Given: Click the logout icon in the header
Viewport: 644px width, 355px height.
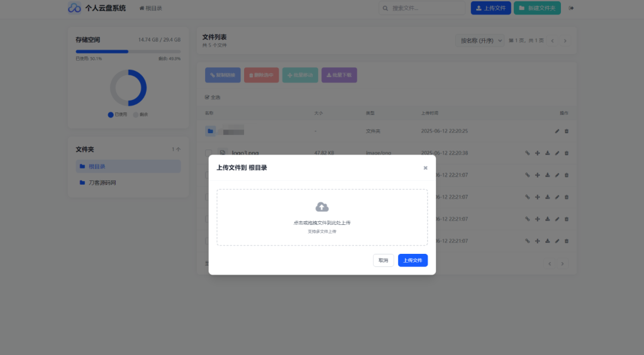Looking at the screenshot, I should (571, 8).
